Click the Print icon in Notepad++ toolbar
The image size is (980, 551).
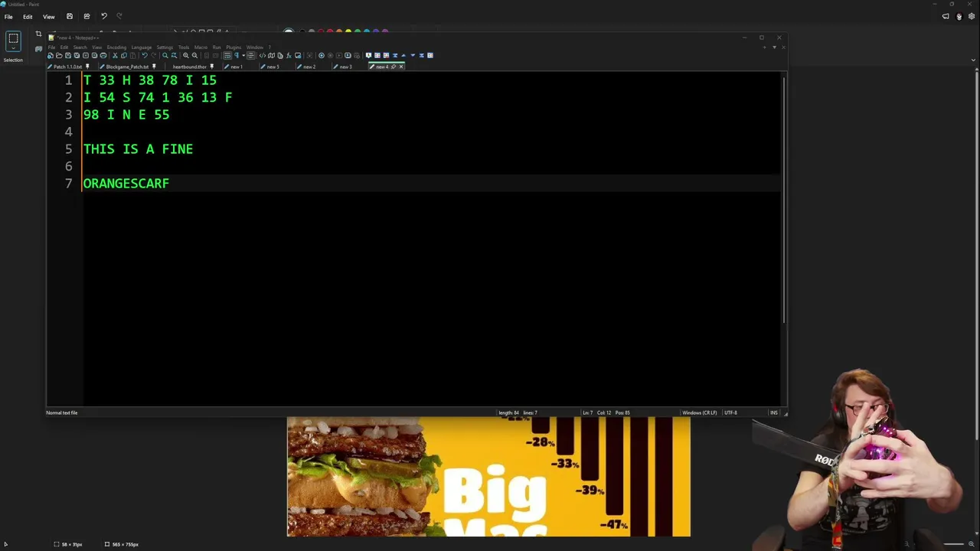(103, 55)
